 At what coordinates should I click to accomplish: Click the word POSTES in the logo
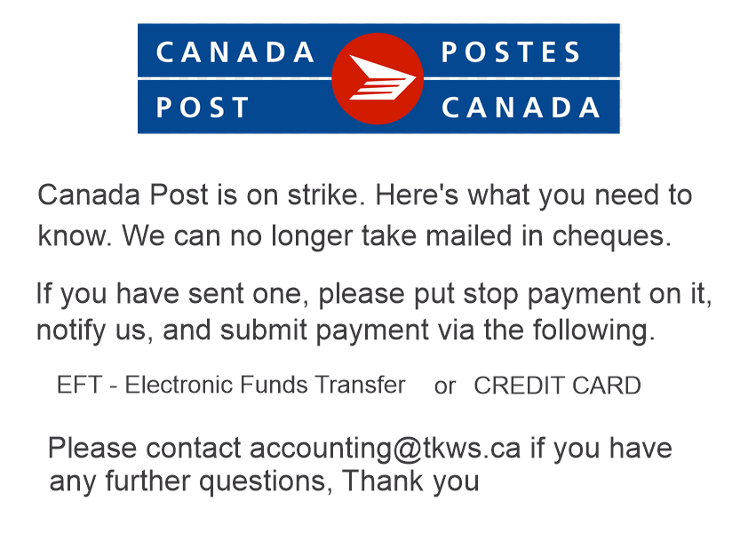[x=512, y=52]
